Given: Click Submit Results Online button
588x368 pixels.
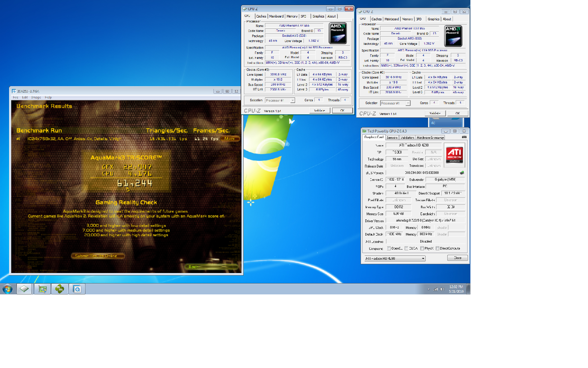Looking at the screenshot, I should (x=98, y=256).
